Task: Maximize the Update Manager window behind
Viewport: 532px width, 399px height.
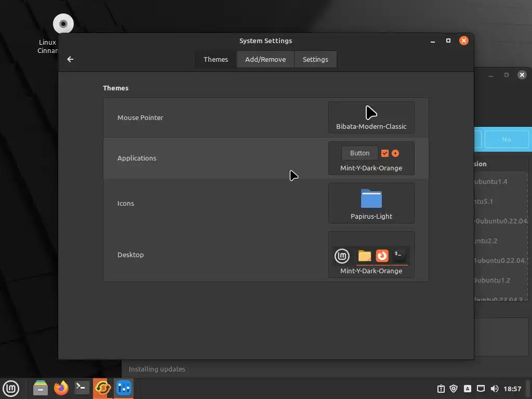Action: (x=506, y=75)
